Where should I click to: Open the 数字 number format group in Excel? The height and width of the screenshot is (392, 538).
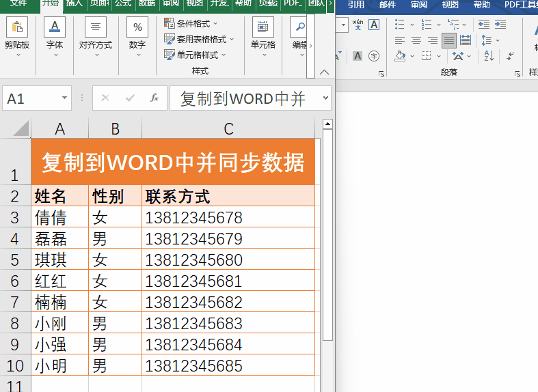click(x=137, y=38)
